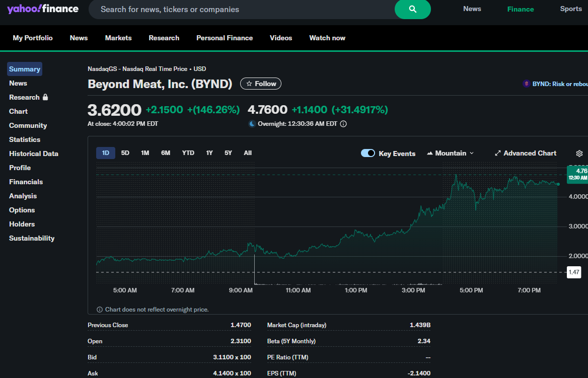Click the green search magnifier button
Image resolution: width=588 pixels, height=378 pixels.
click(412, 10)
